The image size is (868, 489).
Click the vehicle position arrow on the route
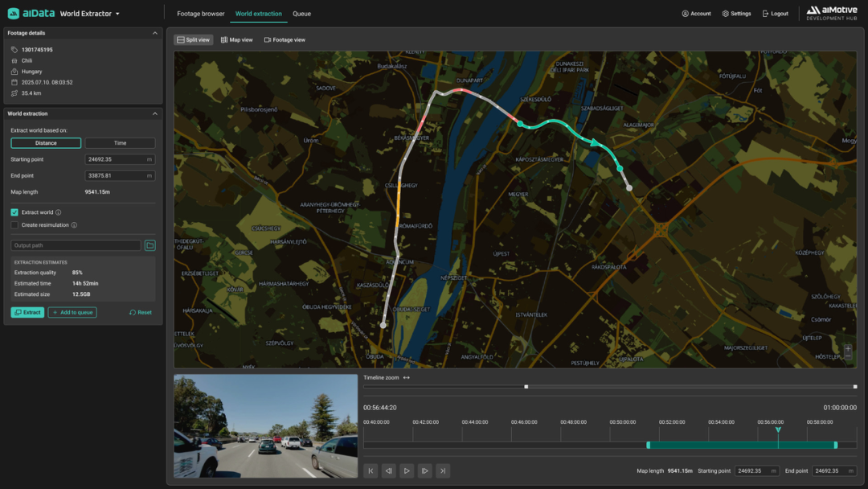point(595,143)
